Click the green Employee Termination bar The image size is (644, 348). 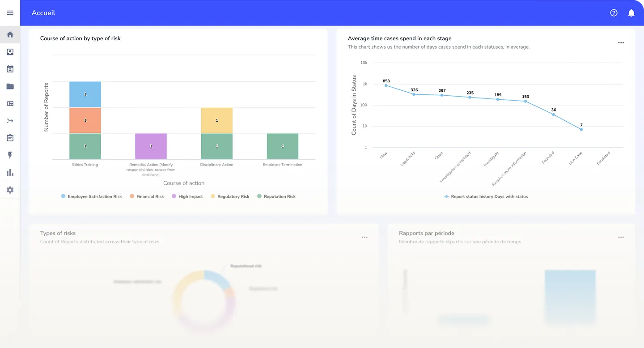283,146
